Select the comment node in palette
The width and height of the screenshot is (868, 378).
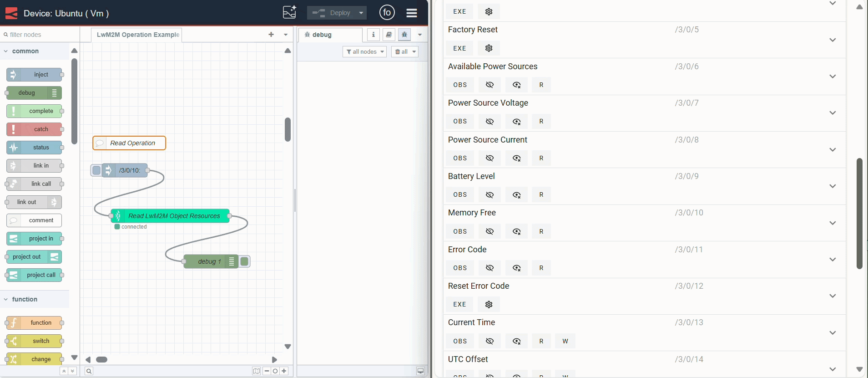[35, 220]
